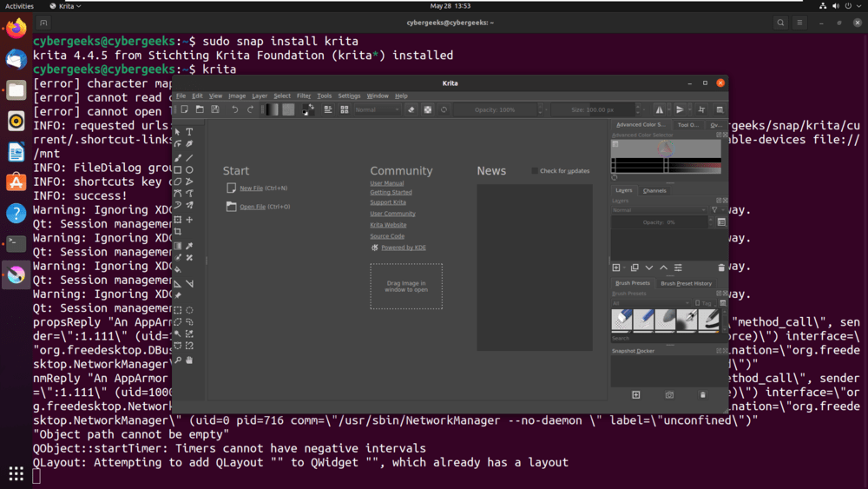
Task: Open the Filter menu
Action: point(303,96)
